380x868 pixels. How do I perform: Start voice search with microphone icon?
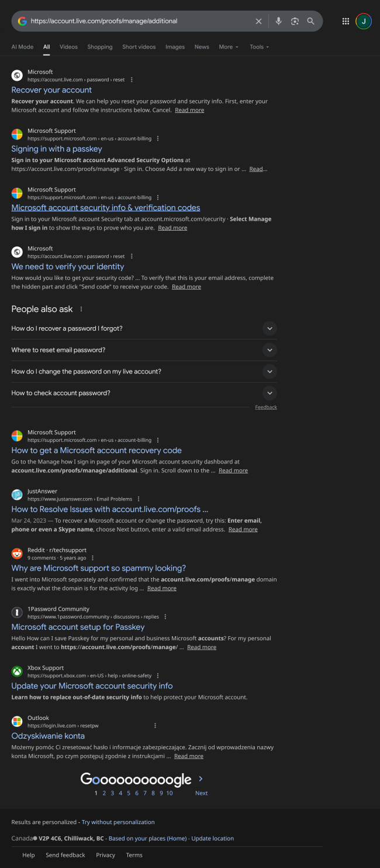tap(278, 21)
